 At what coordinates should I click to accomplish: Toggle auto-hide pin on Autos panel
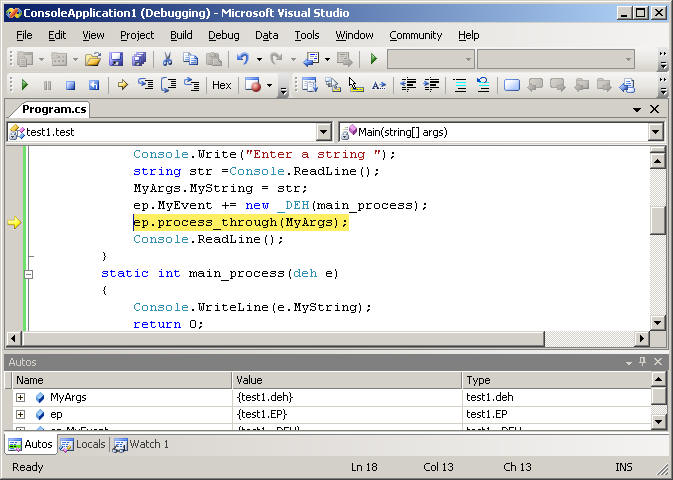[x=642, y=362]
